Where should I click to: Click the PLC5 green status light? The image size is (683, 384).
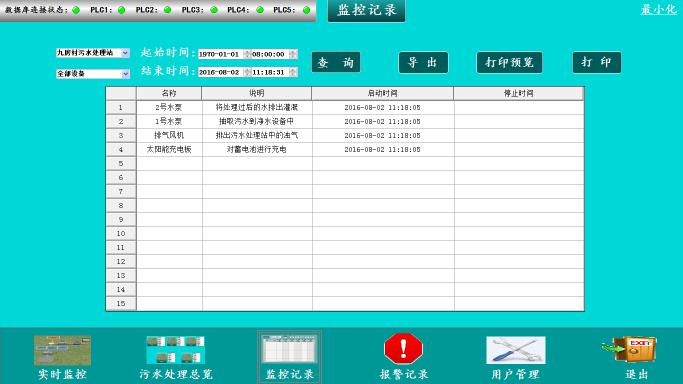pos(306,10)
